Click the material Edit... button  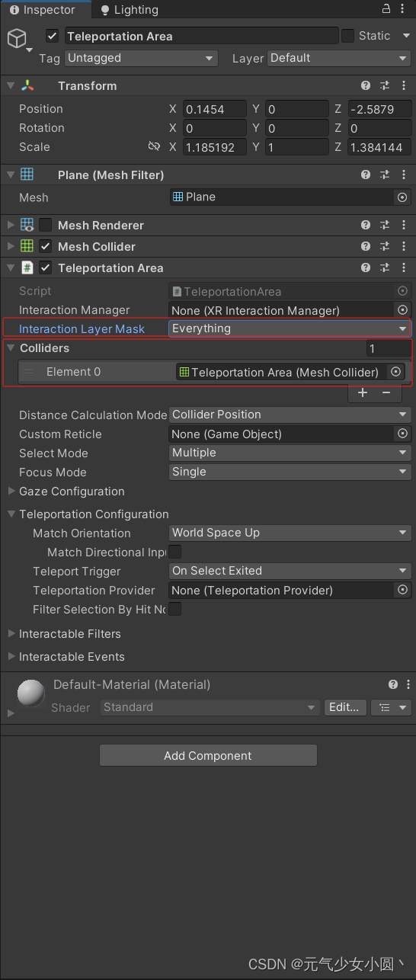(x=345, y=707)
